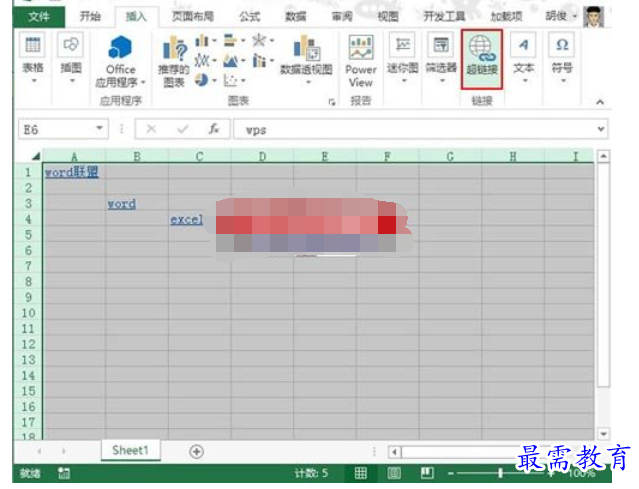639x489 pixels.
Task: Open Office 应用程序 apps
Action: point(120,61)
